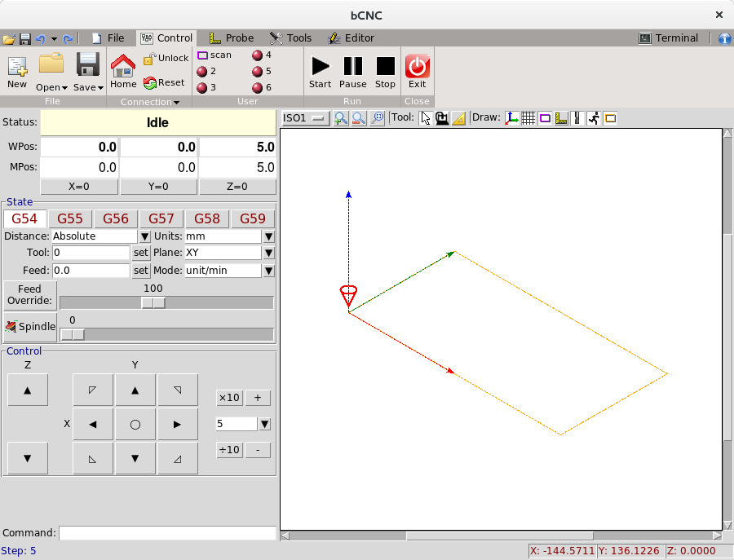
Task: Open the Plane dropdown
Action: pyautogui.click(x=268, y=253)
